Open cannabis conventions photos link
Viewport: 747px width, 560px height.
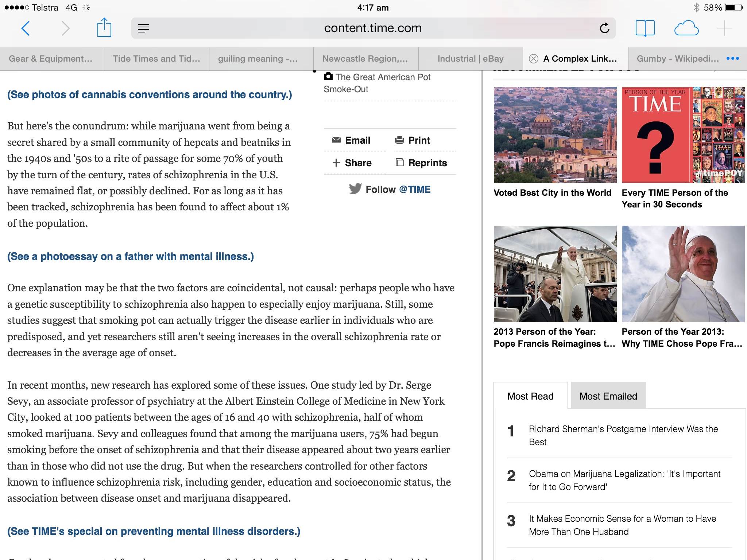click(x=150, y=94)
